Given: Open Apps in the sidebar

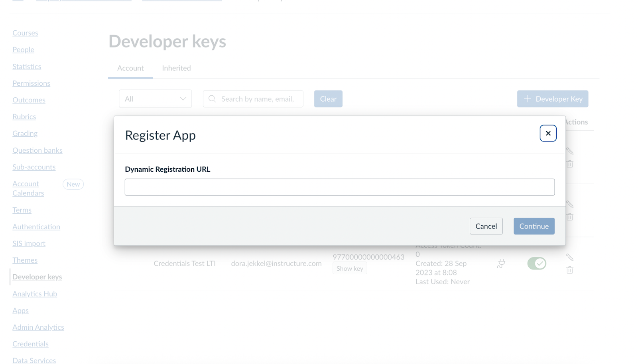Looking at the screenshot, I should 20,311.
